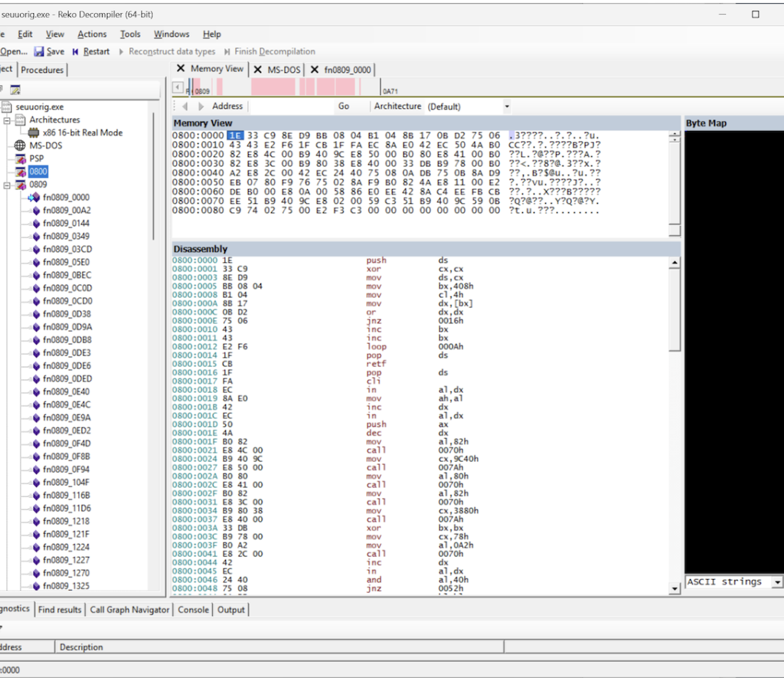Select fn0809_0349 in the procedure tree
The image size is (784, 678).
click(x=66, y=236)
